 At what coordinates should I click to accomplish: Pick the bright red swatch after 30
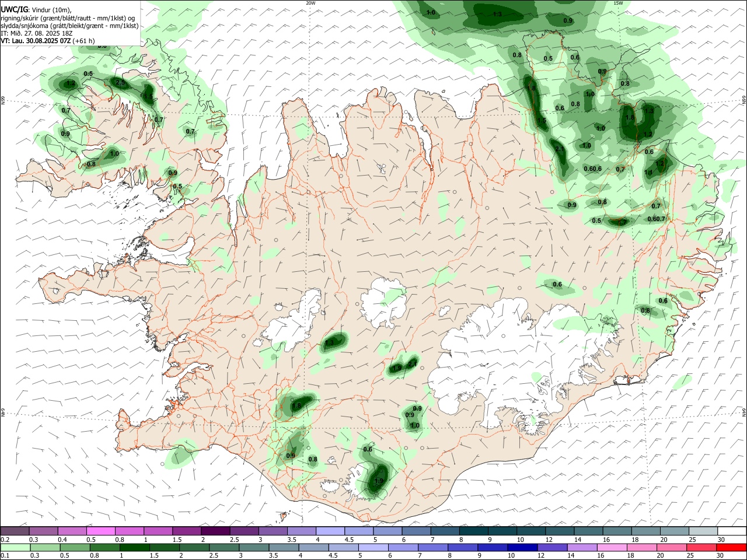pos(731,548)
